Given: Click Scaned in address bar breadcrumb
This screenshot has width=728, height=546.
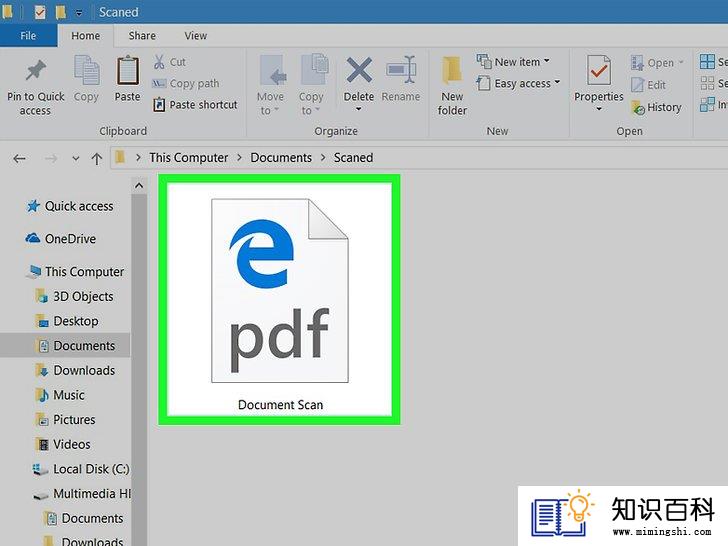Looking at the screenshot, I should [x=353, y=158].
